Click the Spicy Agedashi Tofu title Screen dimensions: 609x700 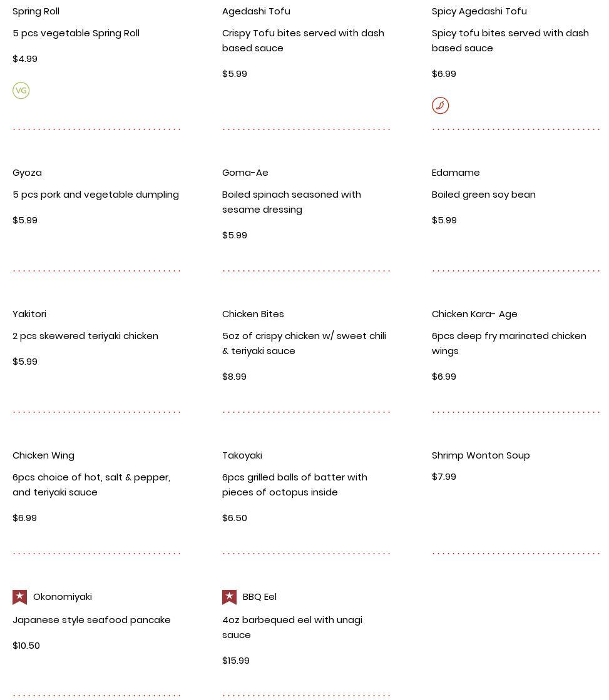(479, 11)
